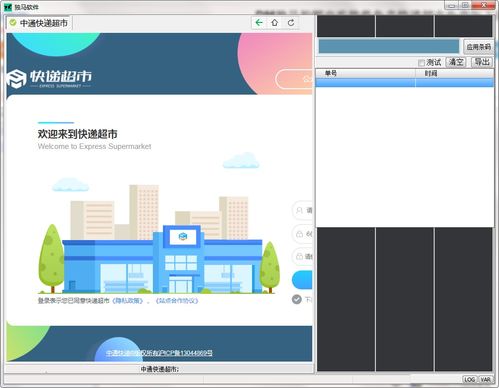Click the 快递超市 logo icon
The width and height of the screenshot is (499, 388).
16,79
